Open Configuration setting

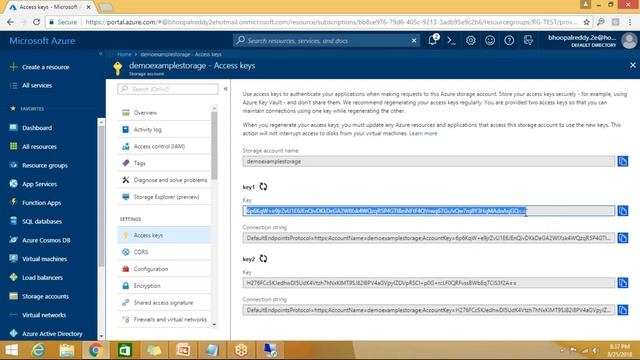point(164,269)
